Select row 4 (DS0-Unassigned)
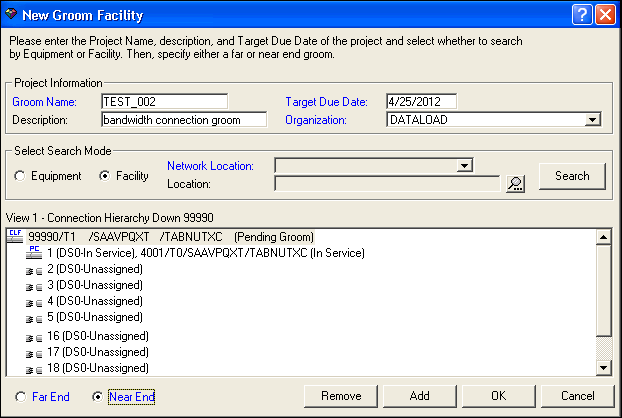The width and height of the screenshot is (622, 418). pos(95,301)
